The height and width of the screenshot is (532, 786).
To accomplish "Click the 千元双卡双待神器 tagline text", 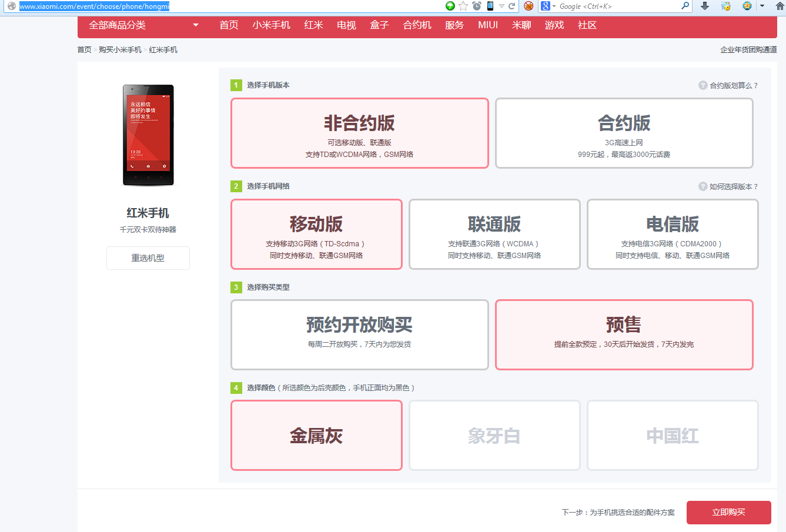I will [148, 230].
